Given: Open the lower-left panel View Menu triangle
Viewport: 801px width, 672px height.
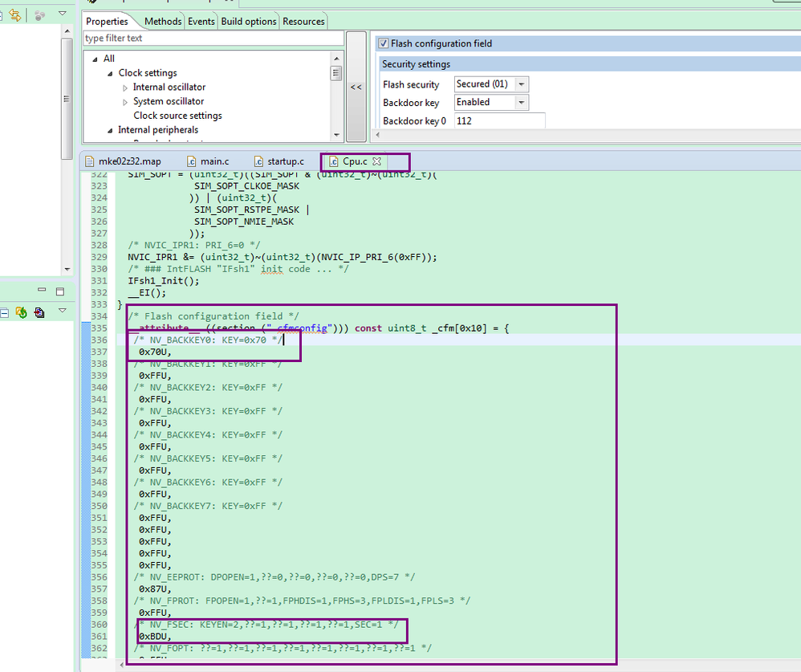Looking at the screenshot, I should pyautogui.click(x=63, y=310).
